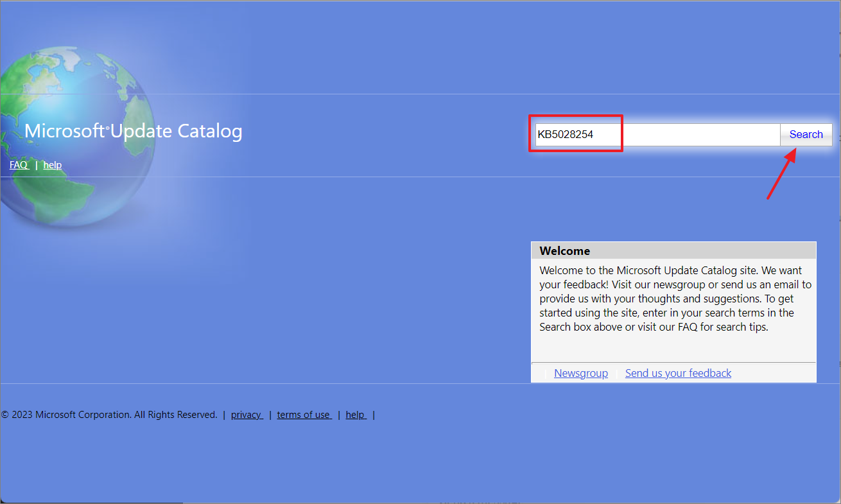841x504 pixels.
Task: Click the red arrow pointing at Search
Action: [781, 175]
